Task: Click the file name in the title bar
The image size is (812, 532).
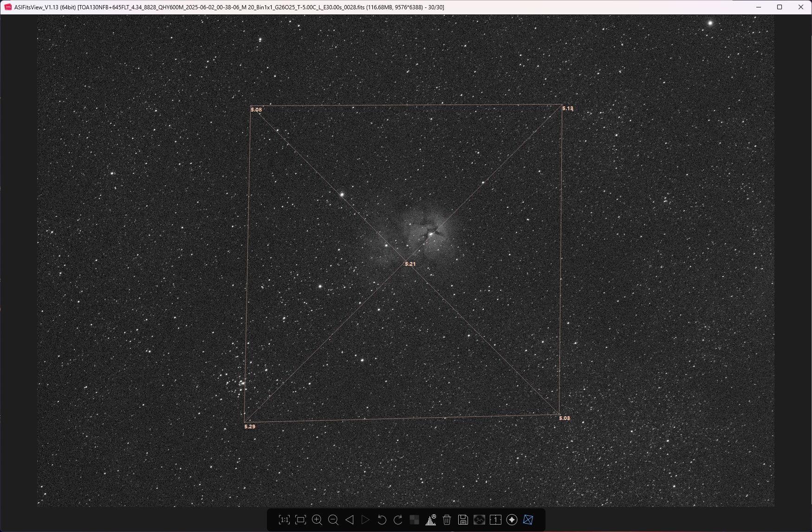Action: click(x=221, y=7)
